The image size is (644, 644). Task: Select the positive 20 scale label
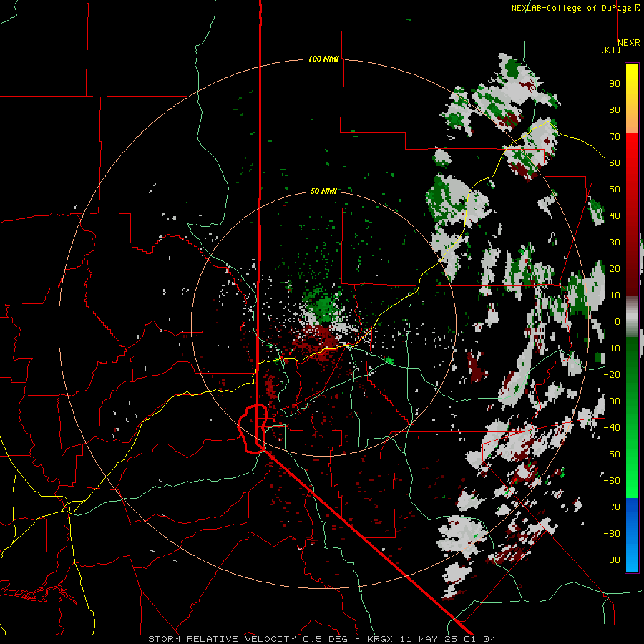(x=615, y=268)
